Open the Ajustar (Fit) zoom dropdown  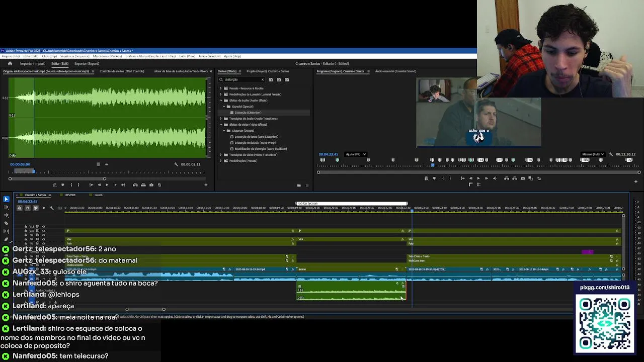(x=356, y=154)
